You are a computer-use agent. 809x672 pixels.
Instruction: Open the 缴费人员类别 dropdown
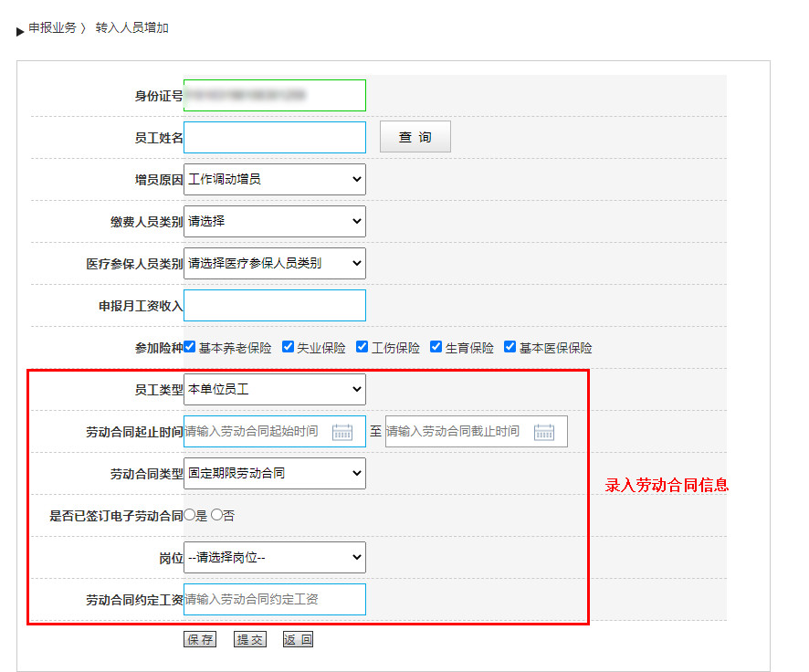tap(274, 222)
